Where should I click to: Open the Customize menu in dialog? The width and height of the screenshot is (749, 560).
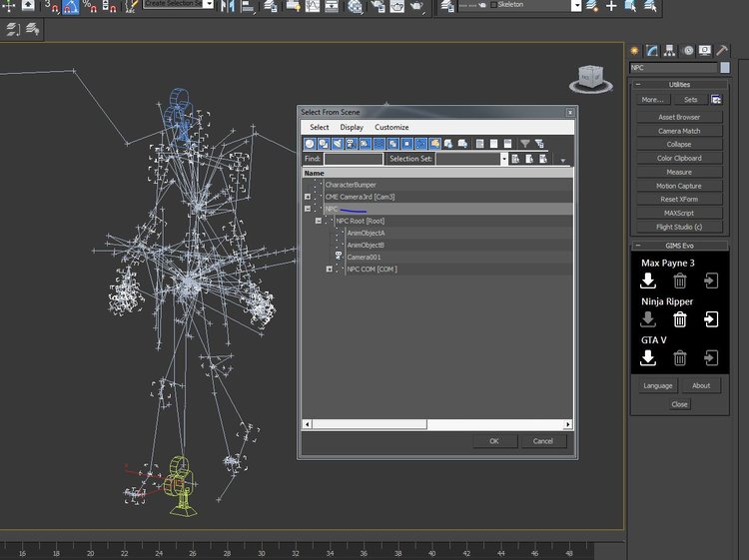pyautogui.click(x=391, y=128)
